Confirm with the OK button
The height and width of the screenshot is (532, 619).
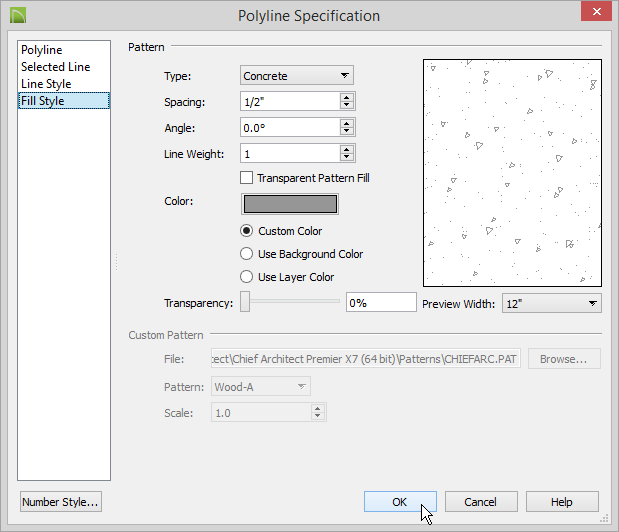point(400,502)
